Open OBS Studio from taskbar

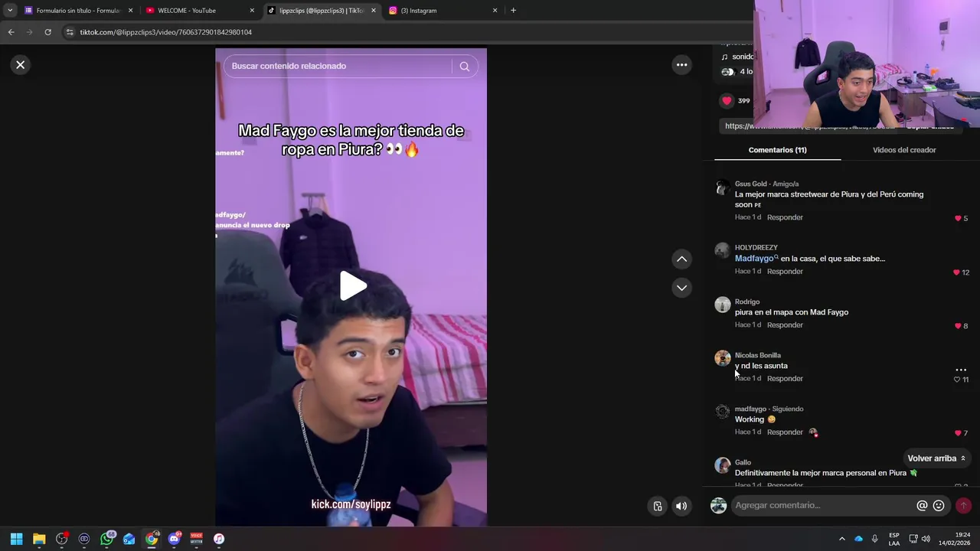61,539
